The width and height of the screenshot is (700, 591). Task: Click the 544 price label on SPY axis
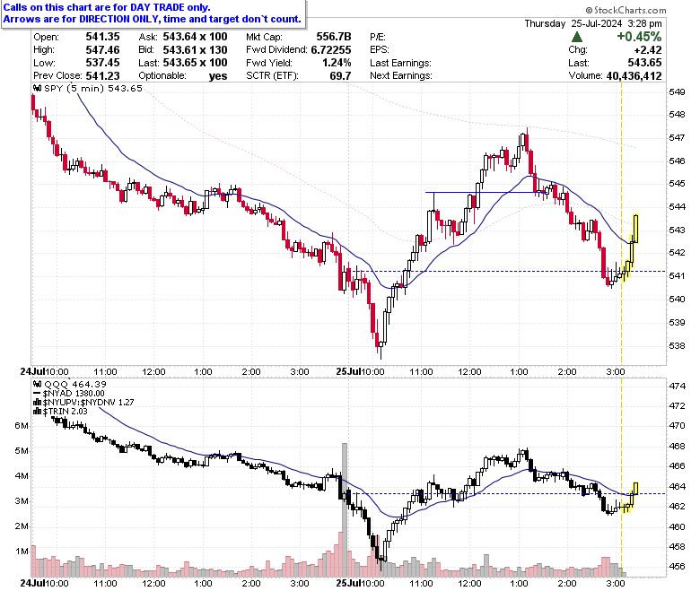677,206
